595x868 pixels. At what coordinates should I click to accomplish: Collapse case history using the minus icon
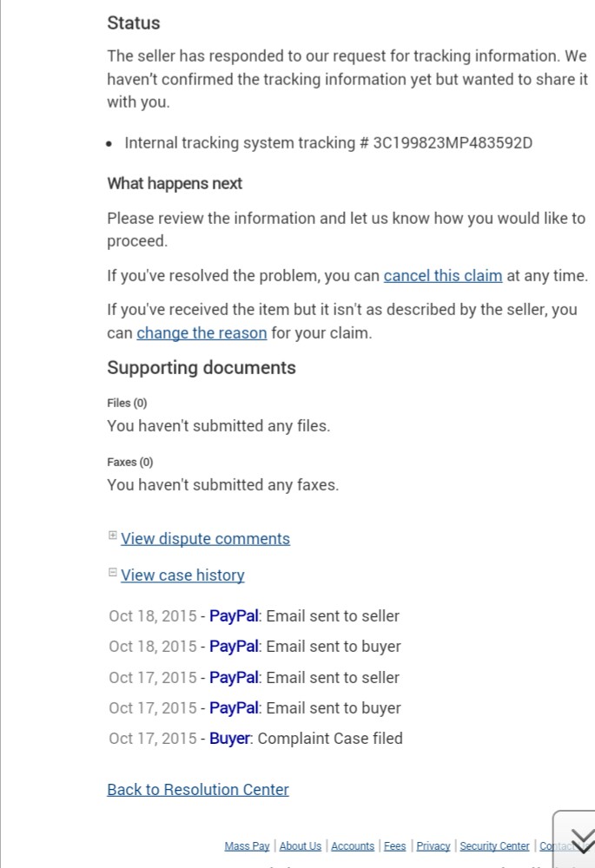click(112, 572)
